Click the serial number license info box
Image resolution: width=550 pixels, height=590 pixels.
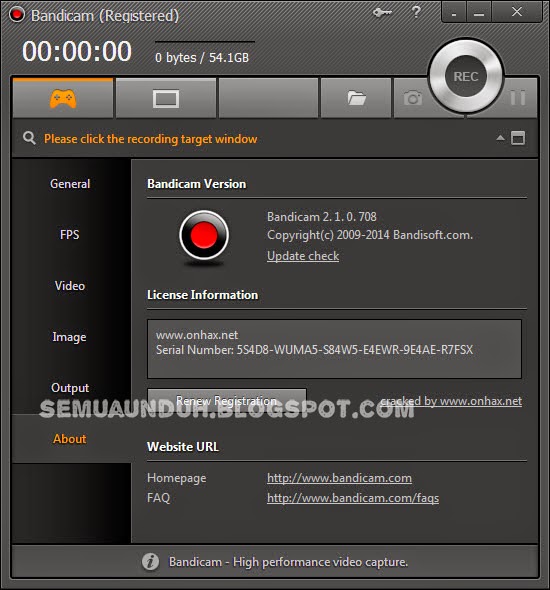pyautogui.click(x=334, y=349)
